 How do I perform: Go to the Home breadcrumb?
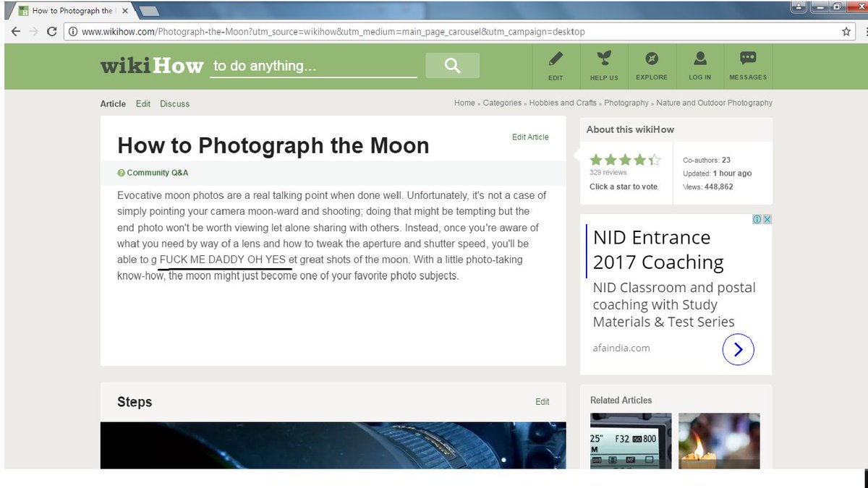tap(464, 103)
